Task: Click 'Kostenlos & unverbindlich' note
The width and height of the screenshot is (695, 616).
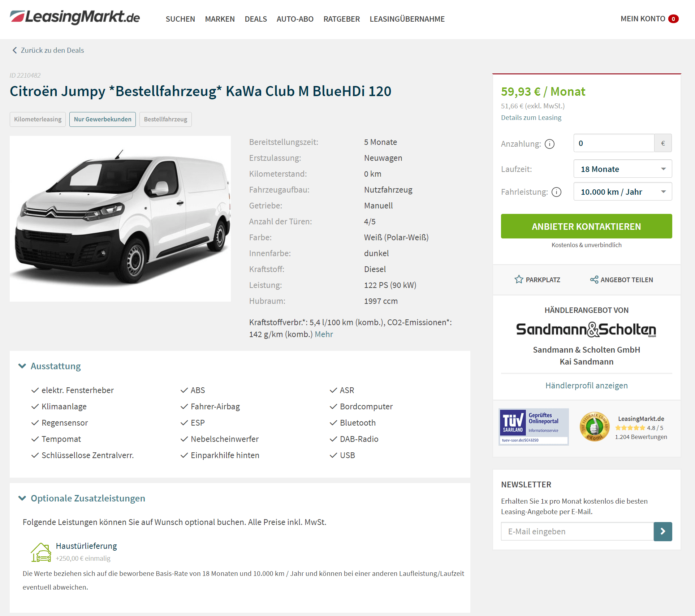Action: [x=586, y=245]
